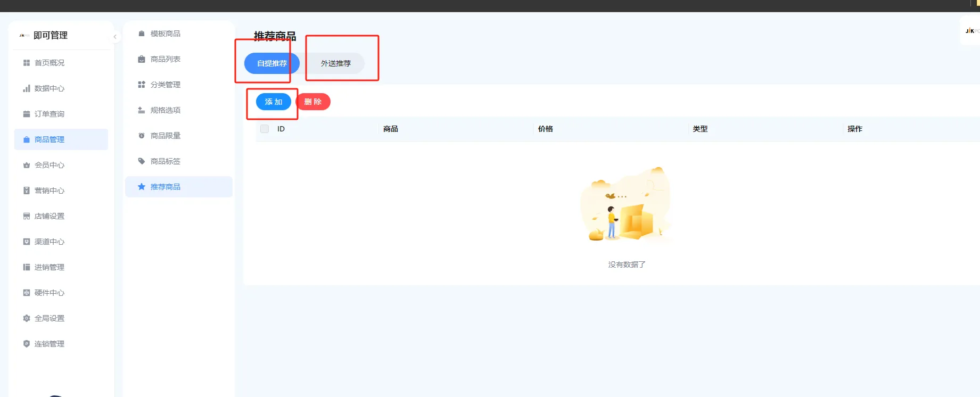Click the 会员中心 icon in sidebar

click(x=27, y=165)
